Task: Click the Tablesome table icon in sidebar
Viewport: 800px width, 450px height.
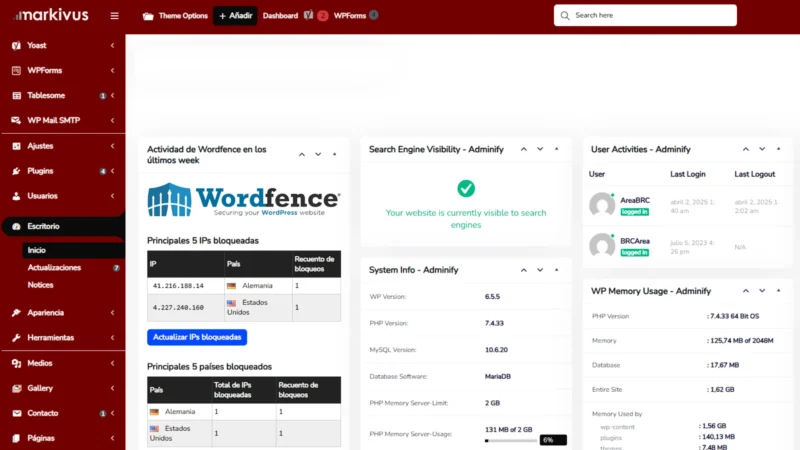Action: (16, 96)
